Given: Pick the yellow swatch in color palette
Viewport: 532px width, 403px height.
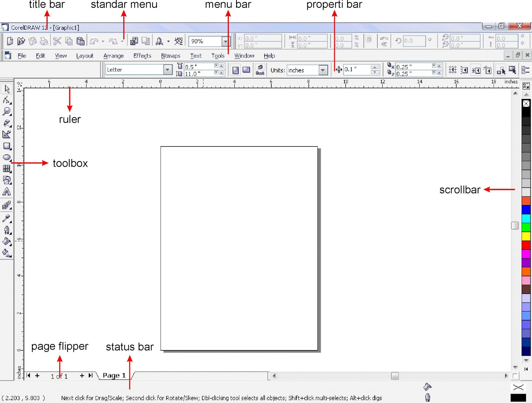Looking at the screenshot, I should pyautogui.click(x=526, y=236).
